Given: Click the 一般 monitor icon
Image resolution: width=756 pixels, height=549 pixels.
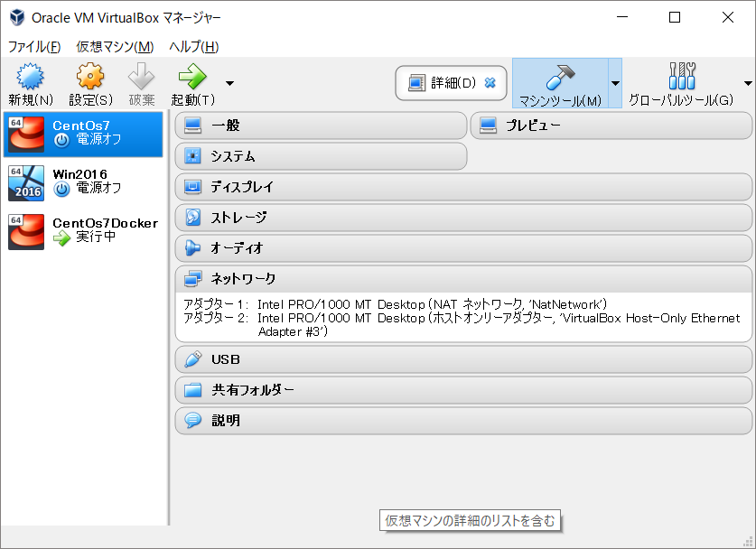Looking at the screenshot, I should click(x=193, y=126).
